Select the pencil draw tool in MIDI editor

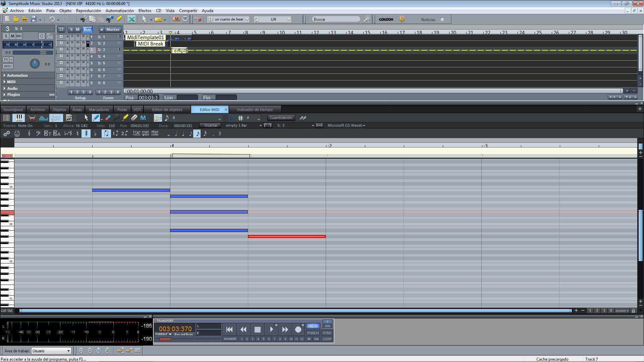tap(96, 118)
